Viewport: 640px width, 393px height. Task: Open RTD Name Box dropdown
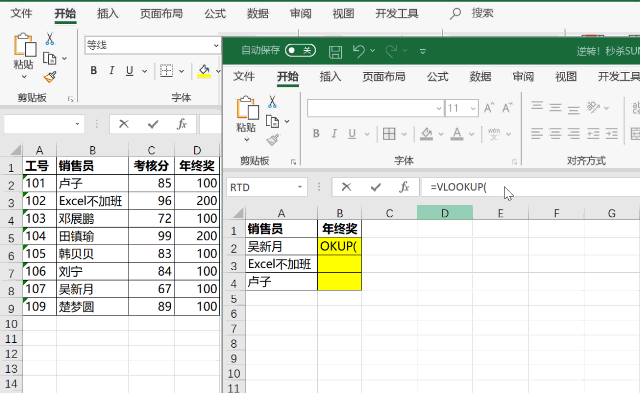point(300,187)
